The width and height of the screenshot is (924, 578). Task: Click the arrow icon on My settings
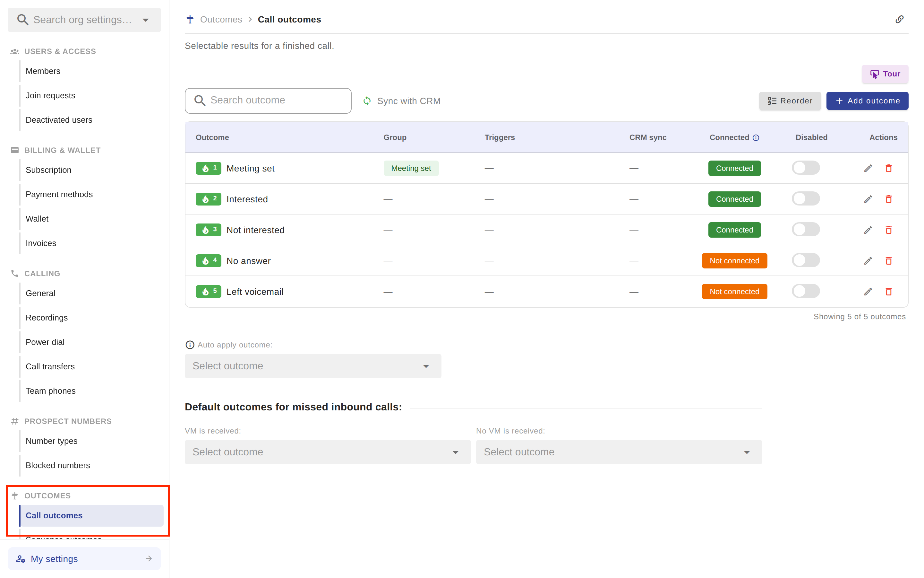[149, 558]
